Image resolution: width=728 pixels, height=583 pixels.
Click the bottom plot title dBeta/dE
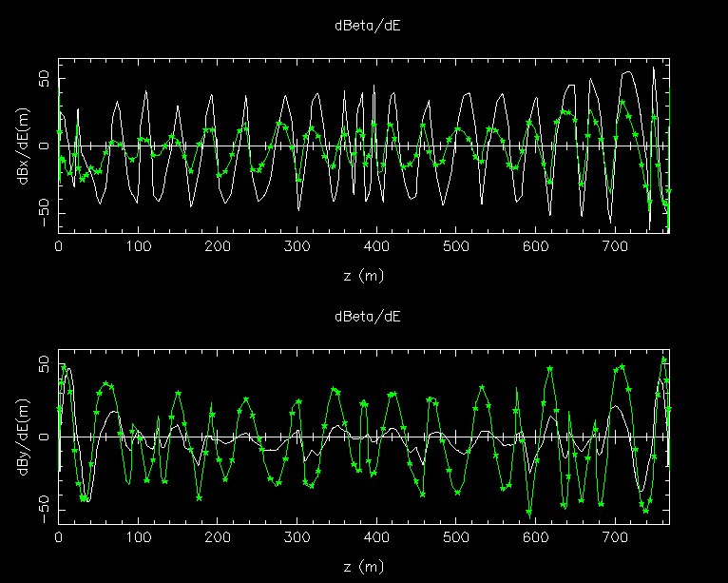[366, 316]
